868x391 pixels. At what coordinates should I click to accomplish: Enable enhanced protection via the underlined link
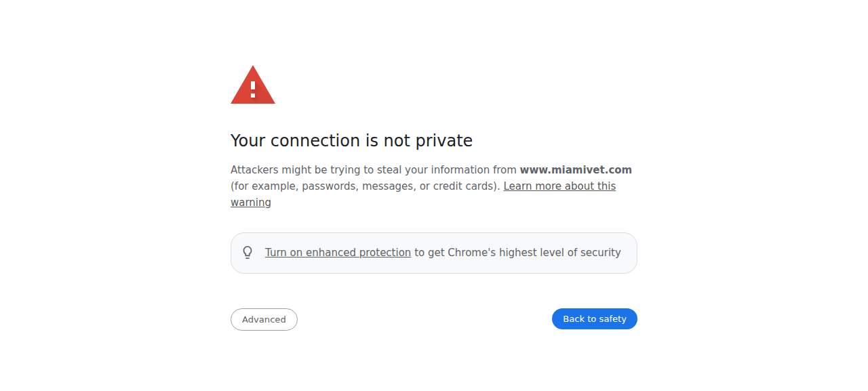pyautogui.click(x=338, y=253)
